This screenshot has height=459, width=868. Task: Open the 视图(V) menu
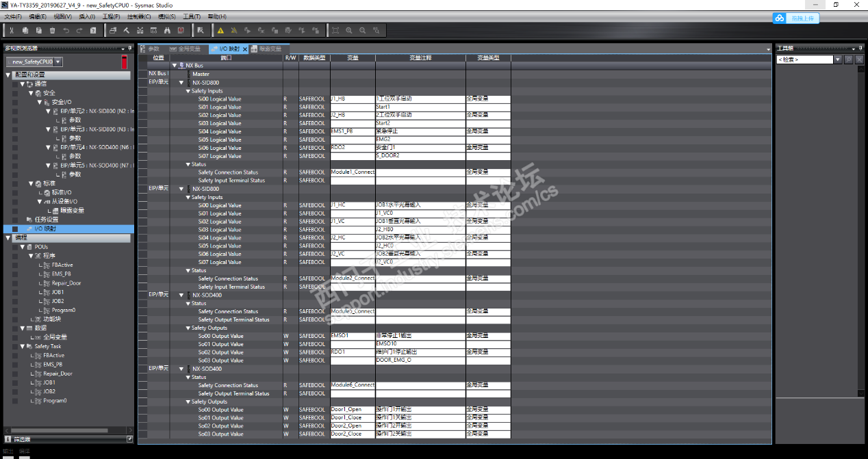pyautogui.click(x=62, y=16)
